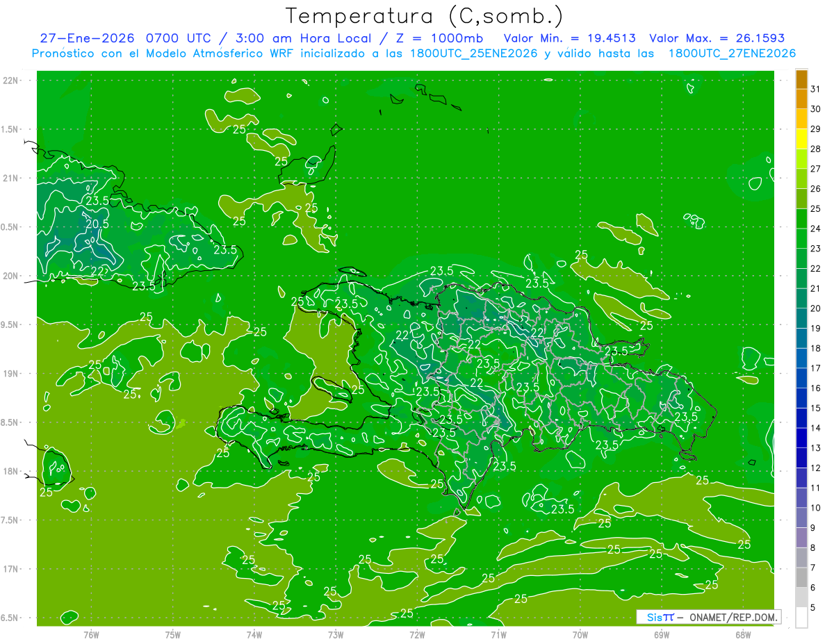Click the "6.5N" latitude axis label
Viewport: 834px width, 644px height.
[10, 618]
